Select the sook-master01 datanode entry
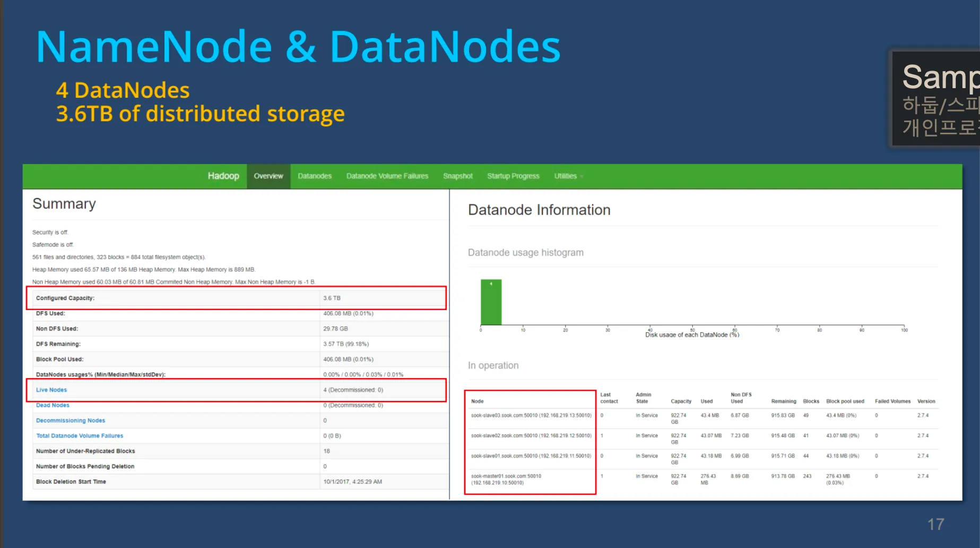 [x=506, y=480]
